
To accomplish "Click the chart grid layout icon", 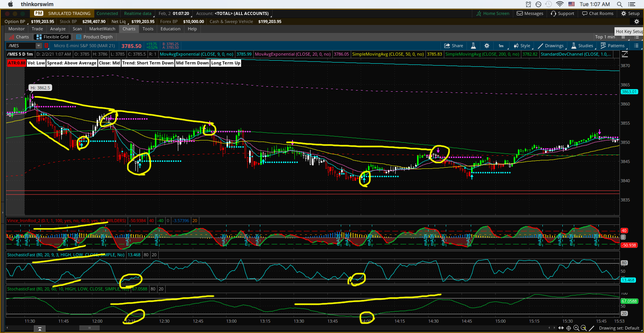I will (x=636, y=46).
